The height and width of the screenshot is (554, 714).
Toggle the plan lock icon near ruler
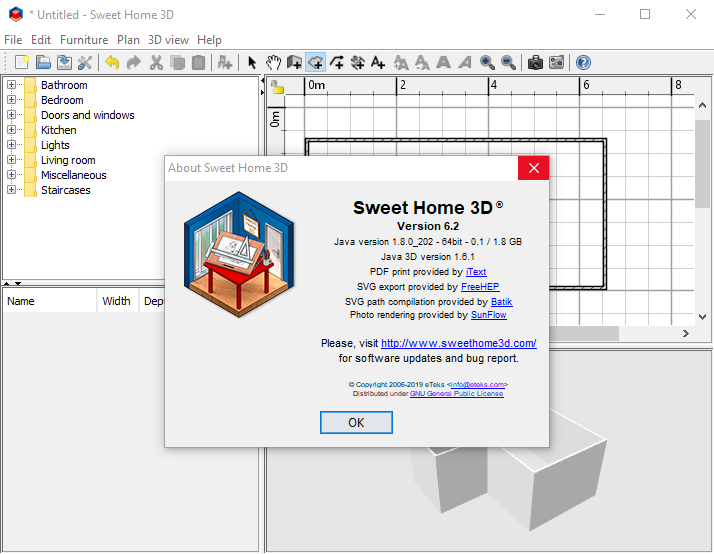click(277, 87)
